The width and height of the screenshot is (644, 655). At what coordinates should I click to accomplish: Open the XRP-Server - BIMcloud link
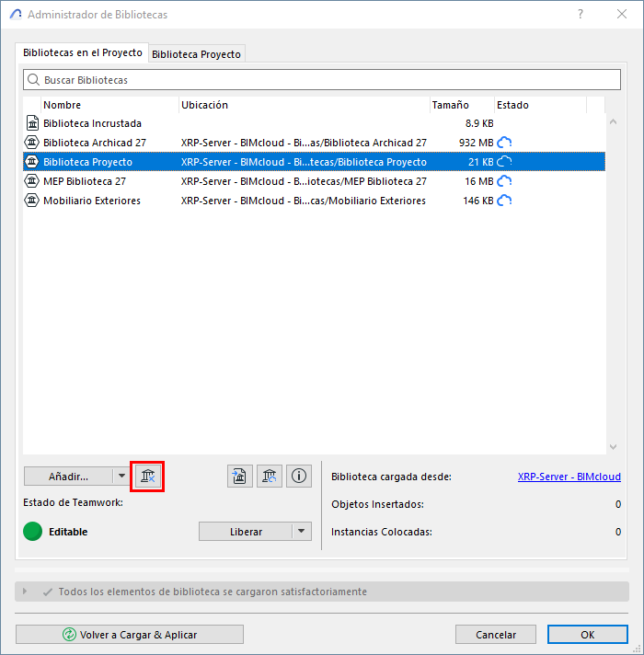569,477
